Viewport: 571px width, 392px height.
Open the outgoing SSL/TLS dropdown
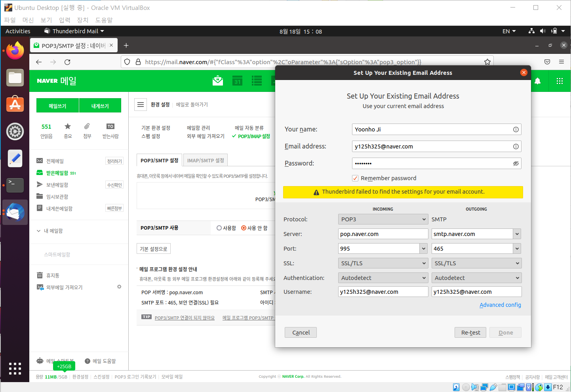coord(477,263)
